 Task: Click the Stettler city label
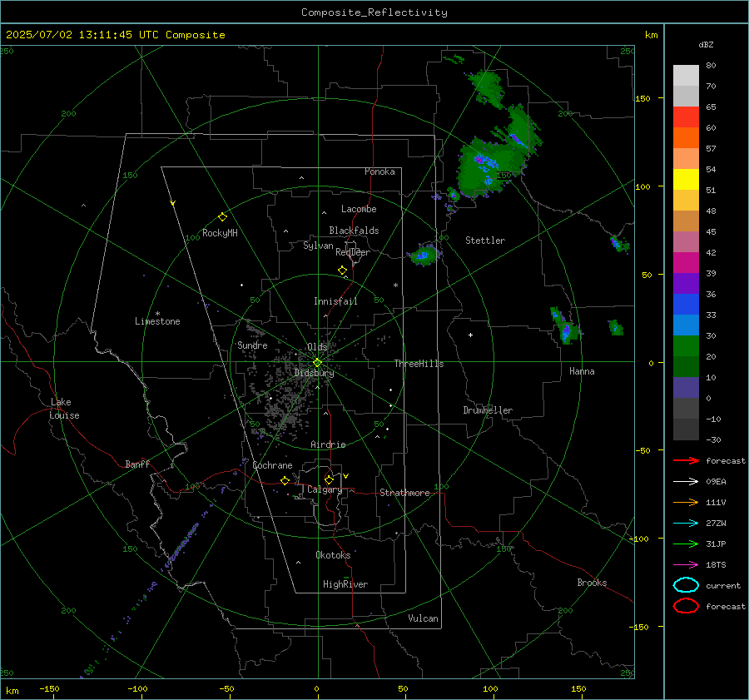485,241
